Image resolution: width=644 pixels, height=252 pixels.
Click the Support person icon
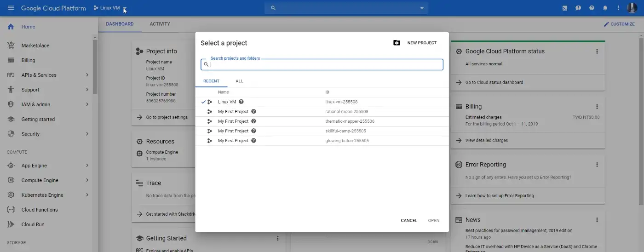coord(11,90)
